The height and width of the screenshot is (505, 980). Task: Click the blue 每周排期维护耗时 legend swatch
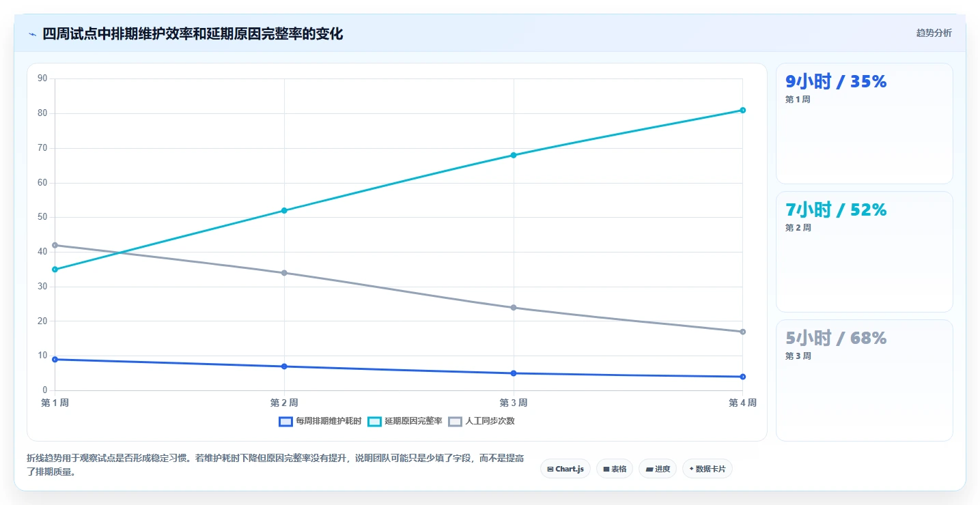pos(285,421)
